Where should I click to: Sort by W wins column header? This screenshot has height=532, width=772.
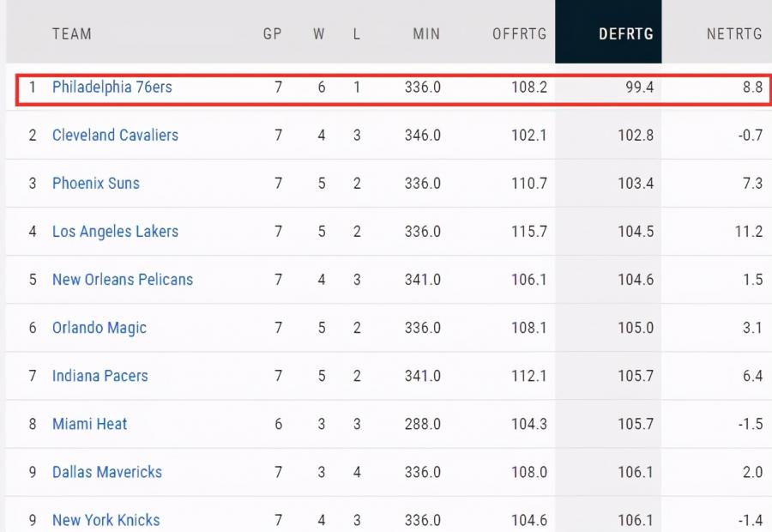(319, 33)
